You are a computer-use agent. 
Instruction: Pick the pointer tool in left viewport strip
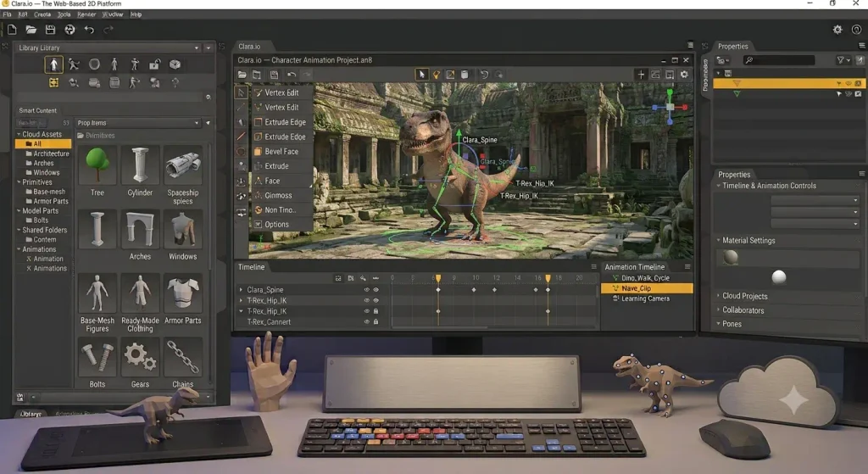point(242,92)
